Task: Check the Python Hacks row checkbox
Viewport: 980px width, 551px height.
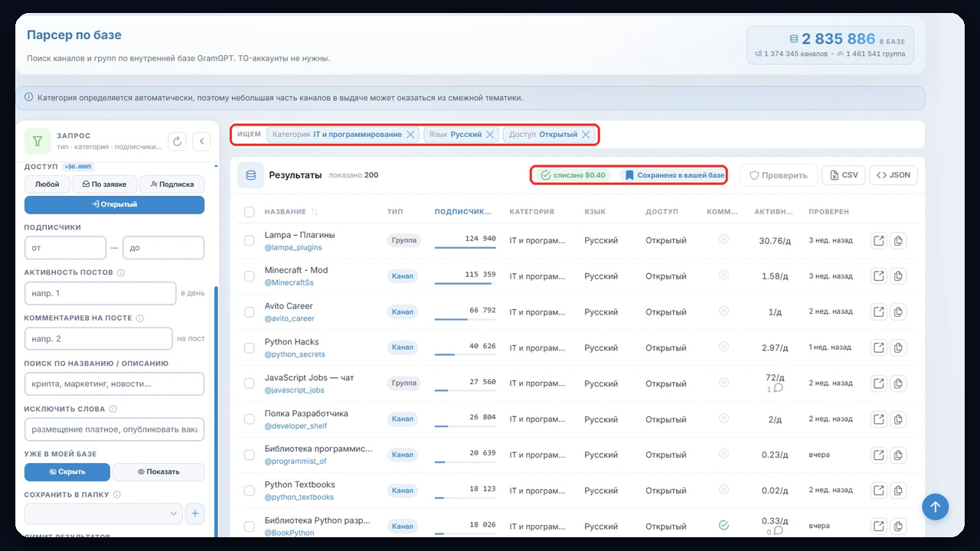Action: (249, 347)
